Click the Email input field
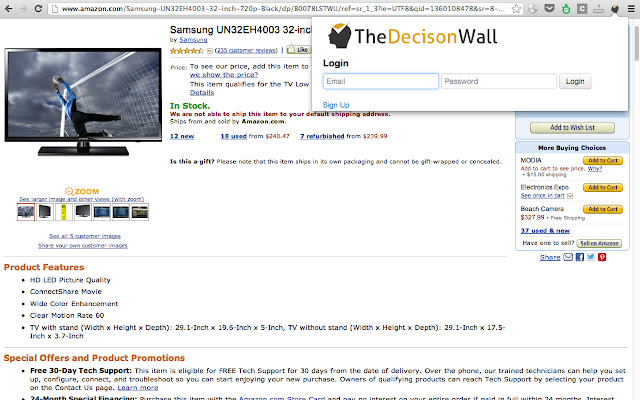 point(381,81)
